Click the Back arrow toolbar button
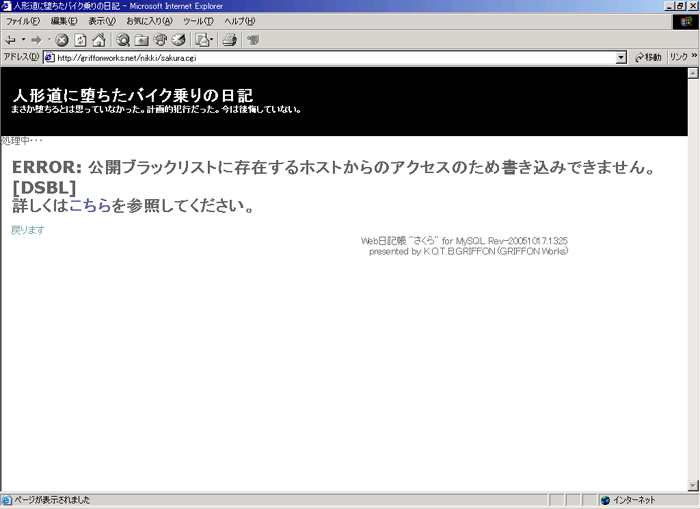This screenshot has height=509, width=700. (x=10, y=40)
